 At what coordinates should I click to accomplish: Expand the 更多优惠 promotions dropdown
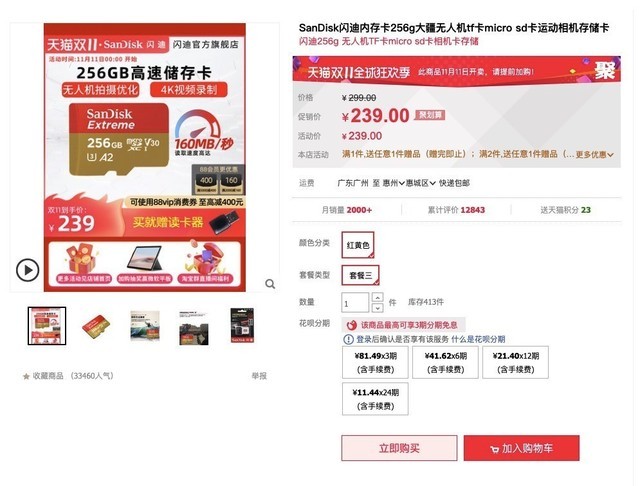[x=594, y=155]
